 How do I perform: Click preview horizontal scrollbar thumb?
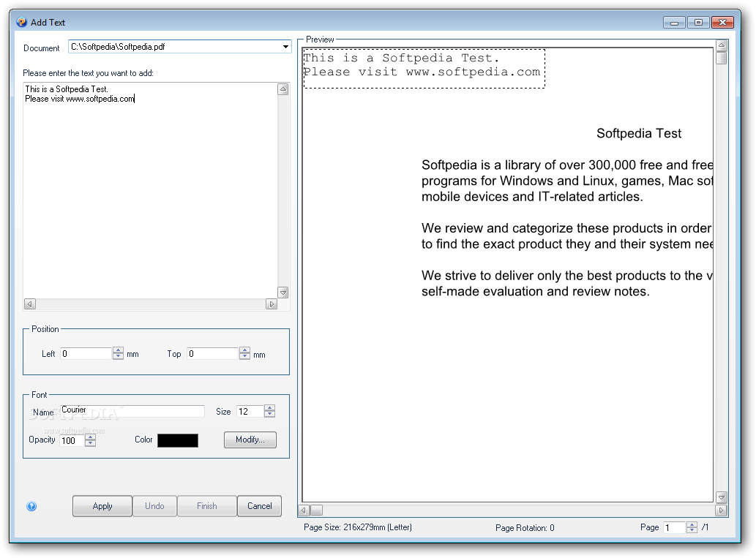coord(316,510)
